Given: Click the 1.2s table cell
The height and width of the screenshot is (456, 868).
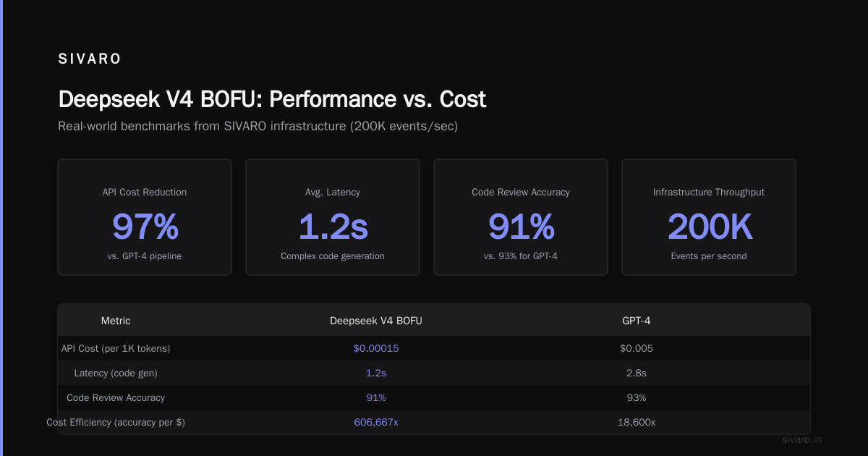Looking at the screenshot, I should click(x=376, y=373).
